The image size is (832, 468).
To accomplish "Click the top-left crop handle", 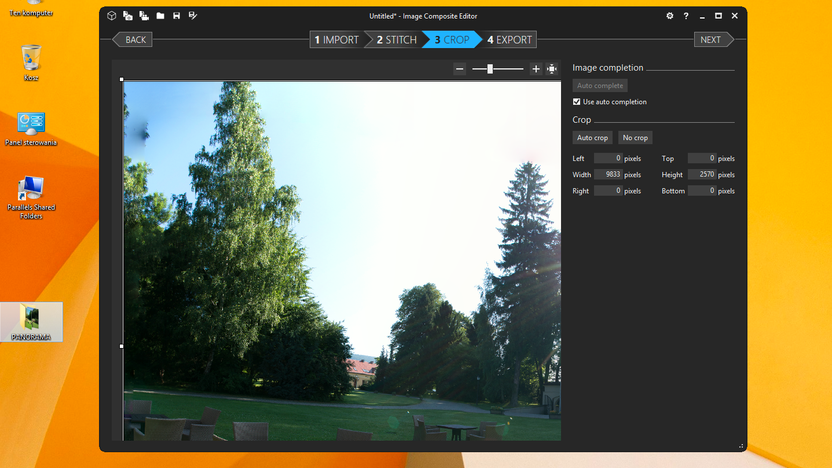I will pyautogui.click(x=122, y=80).
